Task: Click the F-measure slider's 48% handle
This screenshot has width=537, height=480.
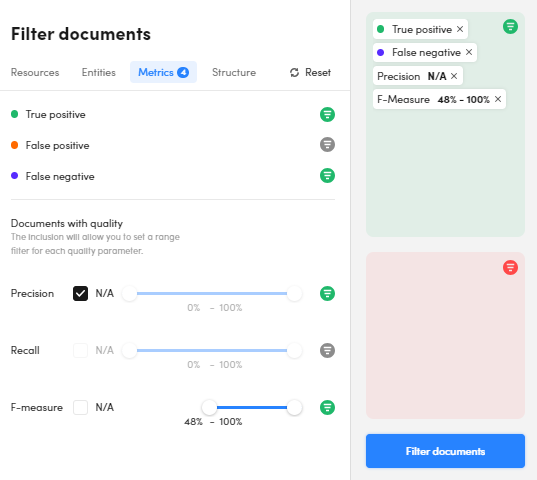Action: (209, 407)
